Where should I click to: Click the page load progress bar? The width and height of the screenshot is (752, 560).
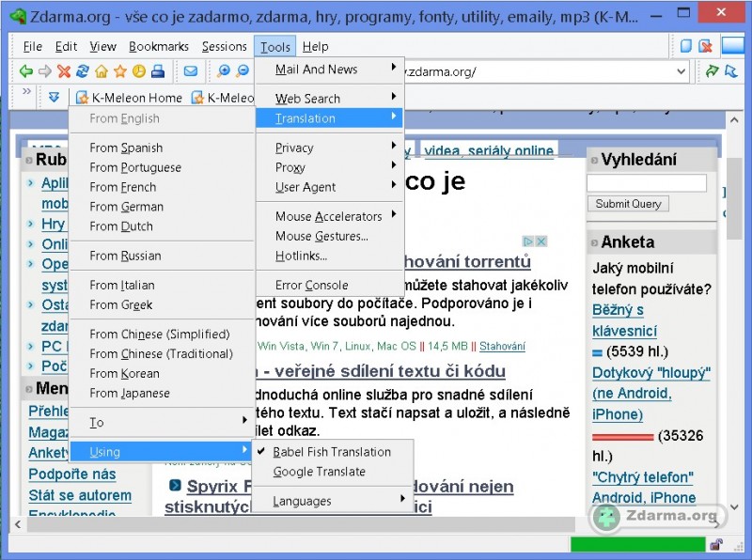coord(638,545)
